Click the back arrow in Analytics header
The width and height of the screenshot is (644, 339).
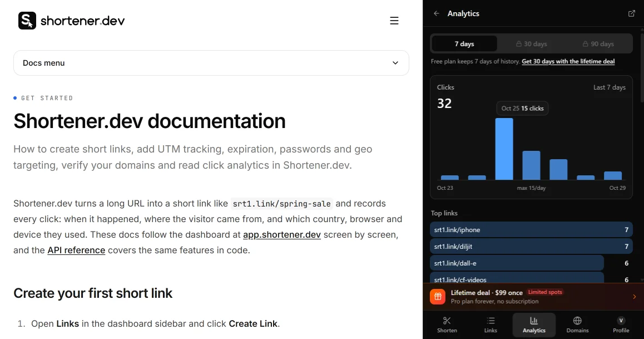pyautogui.click(x=436, y=13)
